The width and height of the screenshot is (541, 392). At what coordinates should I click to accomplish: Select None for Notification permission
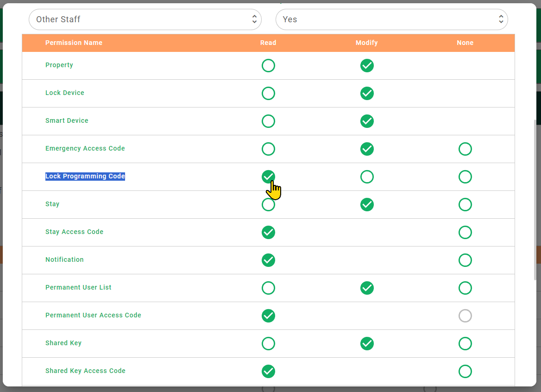pos(465,260)
